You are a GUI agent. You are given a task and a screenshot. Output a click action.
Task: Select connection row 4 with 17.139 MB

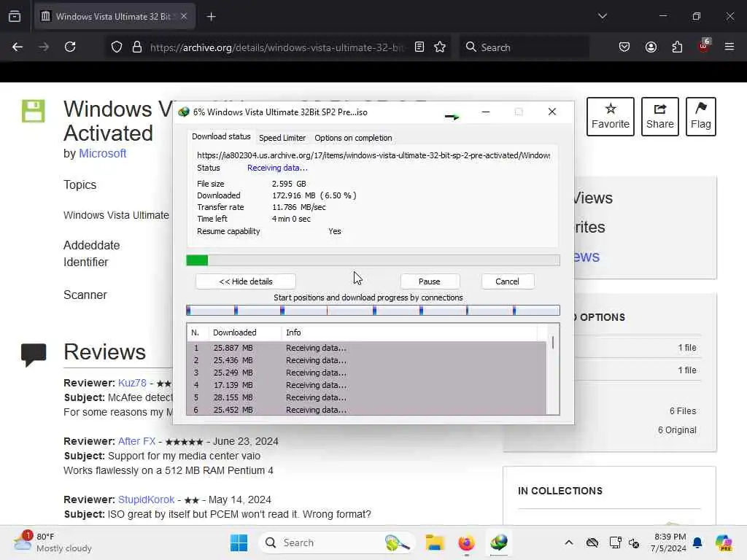coord(366,385)
